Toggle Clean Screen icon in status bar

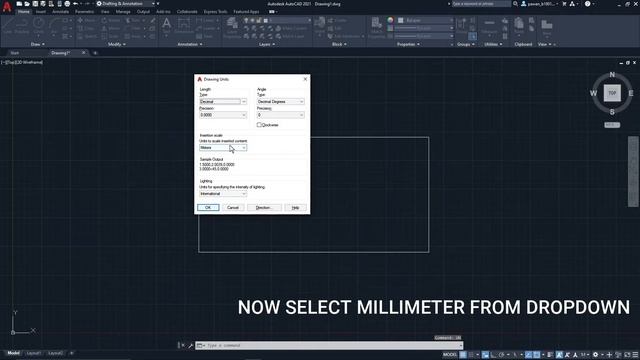627,355
